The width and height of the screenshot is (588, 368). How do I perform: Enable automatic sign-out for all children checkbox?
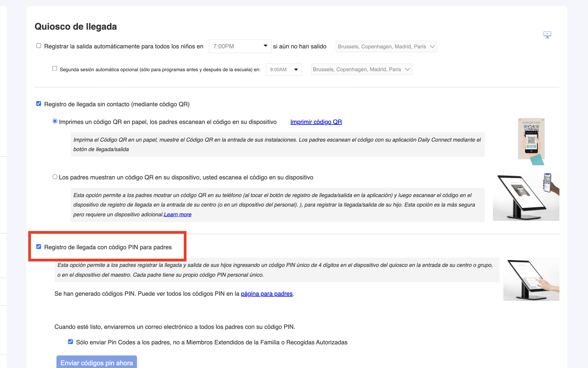[39, 46]
